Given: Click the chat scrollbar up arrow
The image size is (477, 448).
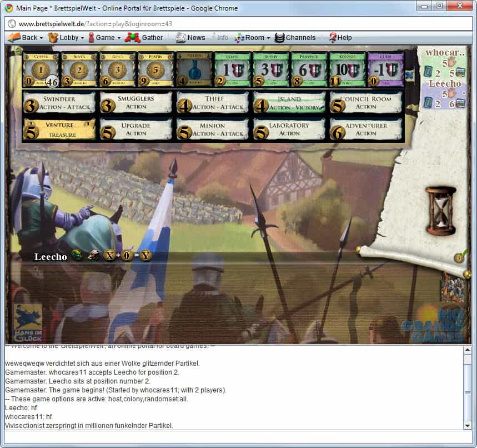Looking at the screenshot, I should click(468, 350).
